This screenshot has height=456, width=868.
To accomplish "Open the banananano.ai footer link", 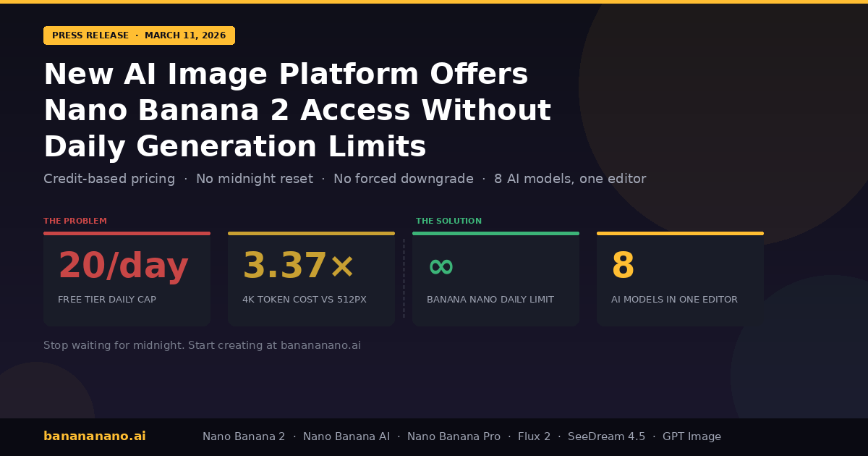I will coord(95,436).
